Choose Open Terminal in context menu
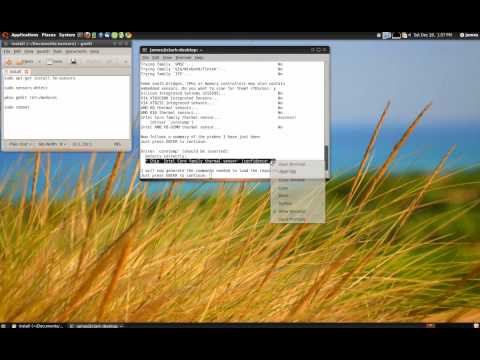The height and width of the screenshot is (360, 480). (298, 164)
